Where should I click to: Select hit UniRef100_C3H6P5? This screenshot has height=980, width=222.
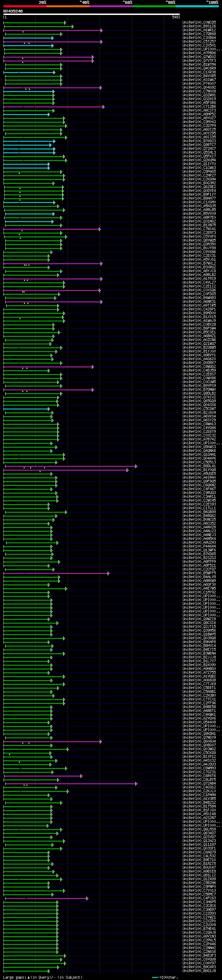coord(199,902)
